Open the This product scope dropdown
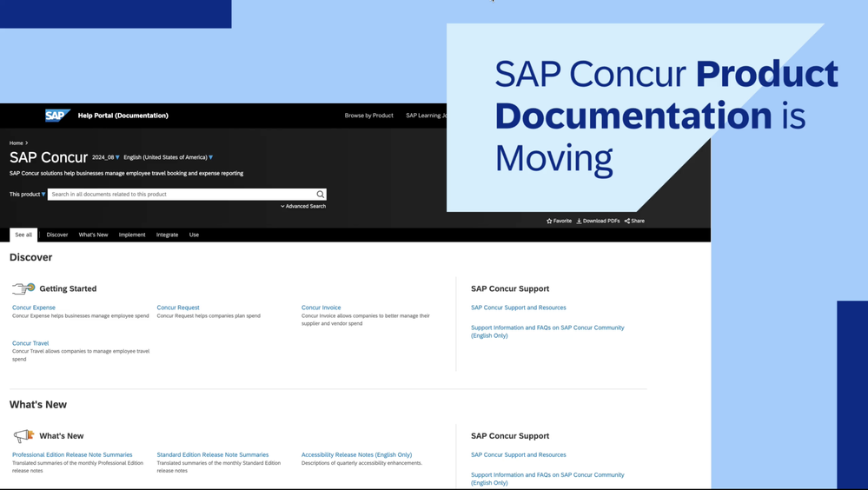This screenshot has width=868, height=490. pos(27,195)
